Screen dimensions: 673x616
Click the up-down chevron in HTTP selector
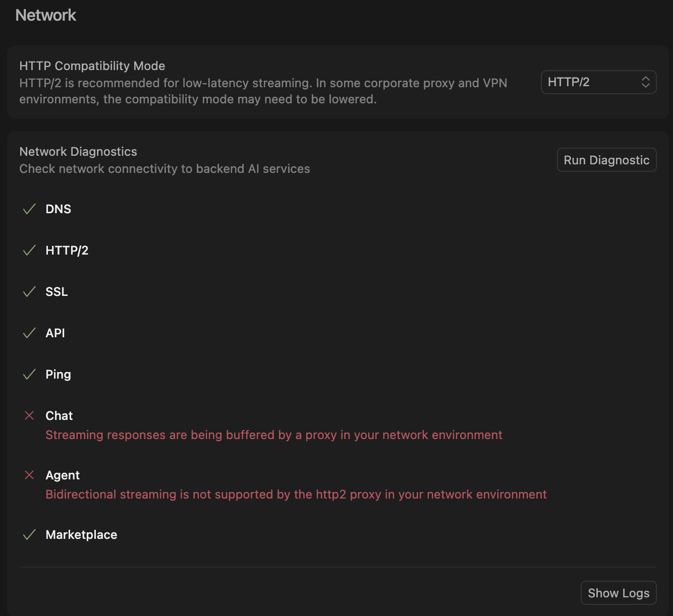point(645,82)
